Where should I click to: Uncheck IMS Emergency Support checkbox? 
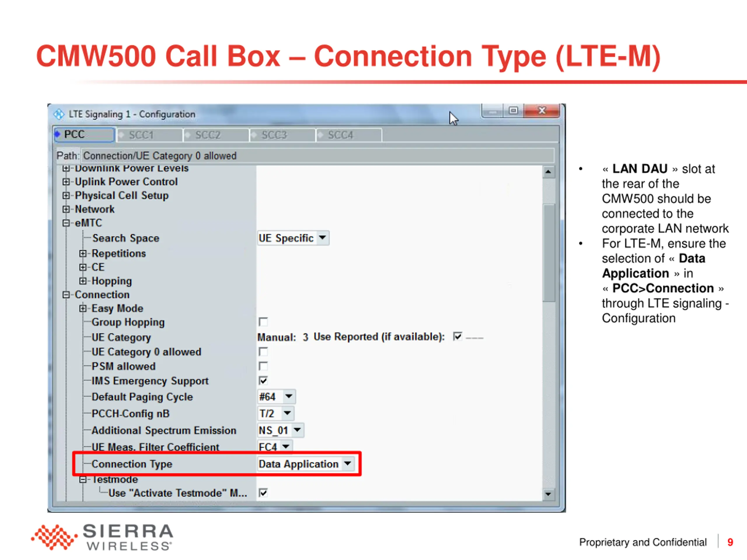tap(263, 381)
